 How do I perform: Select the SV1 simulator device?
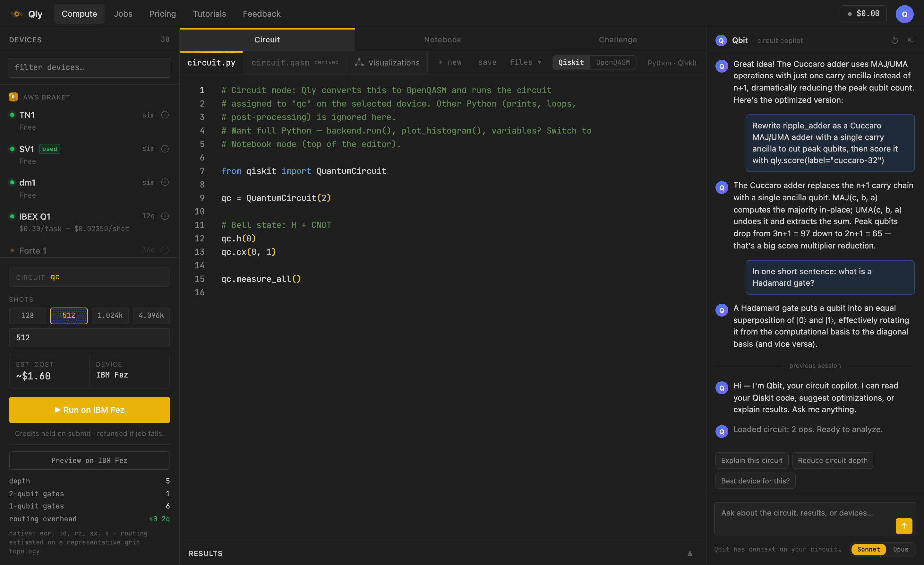coord(89,154)
